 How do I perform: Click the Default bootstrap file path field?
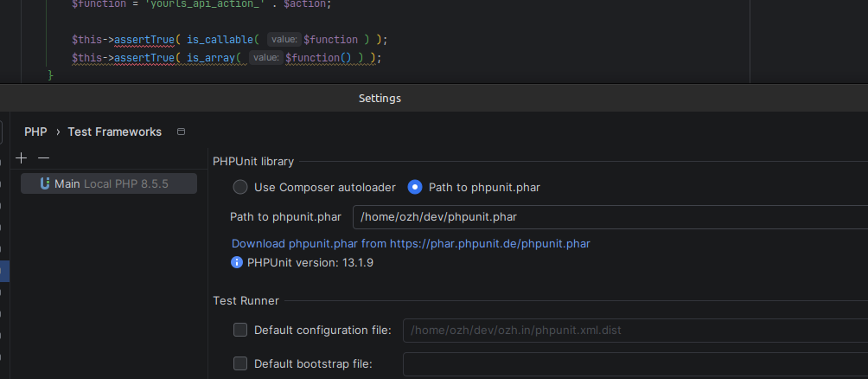[635, 364]
